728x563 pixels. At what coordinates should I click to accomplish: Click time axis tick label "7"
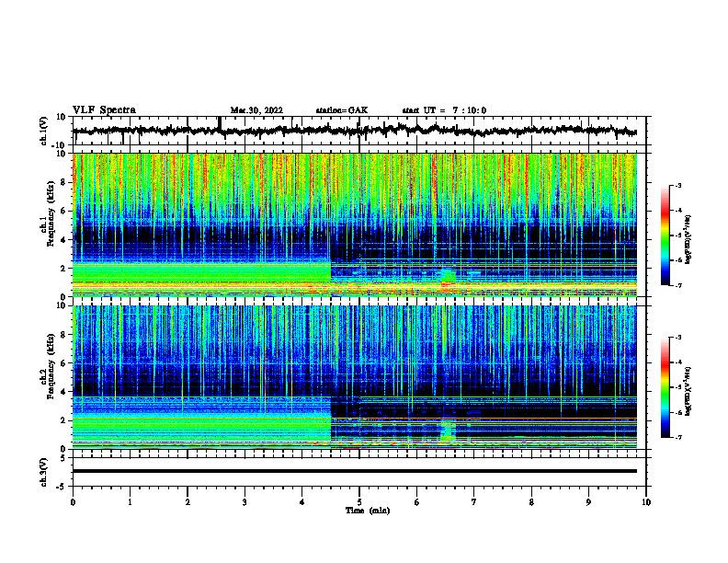point(474,502)
